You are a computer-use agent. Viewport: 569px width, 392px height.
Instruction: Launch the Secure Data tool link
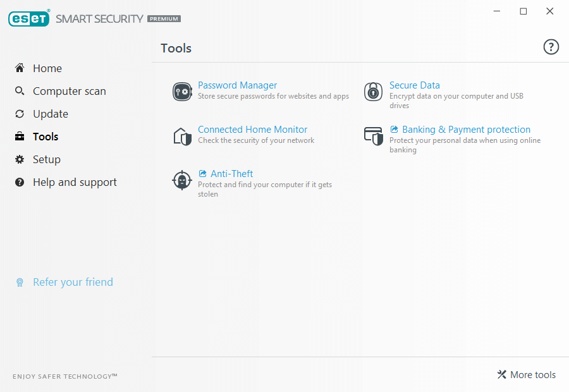pos(415,85)
